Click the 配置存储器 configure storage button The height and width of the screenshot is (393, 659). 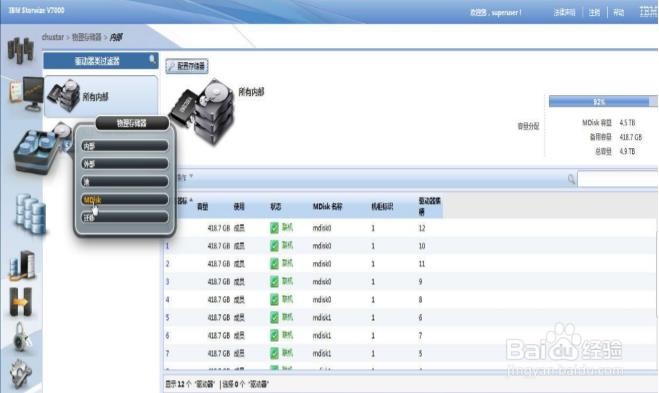click(x=187, y=66)
